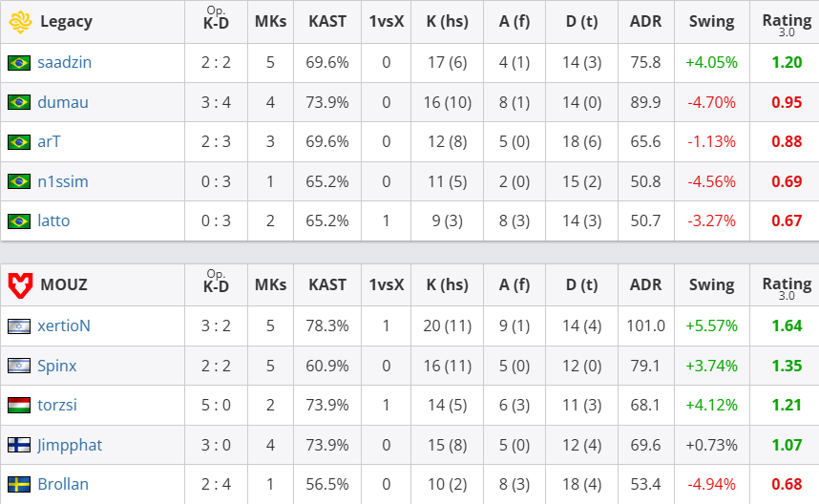Sort Legacy table by Rating 3.0 header
The image size is (819, 504).
786,21
